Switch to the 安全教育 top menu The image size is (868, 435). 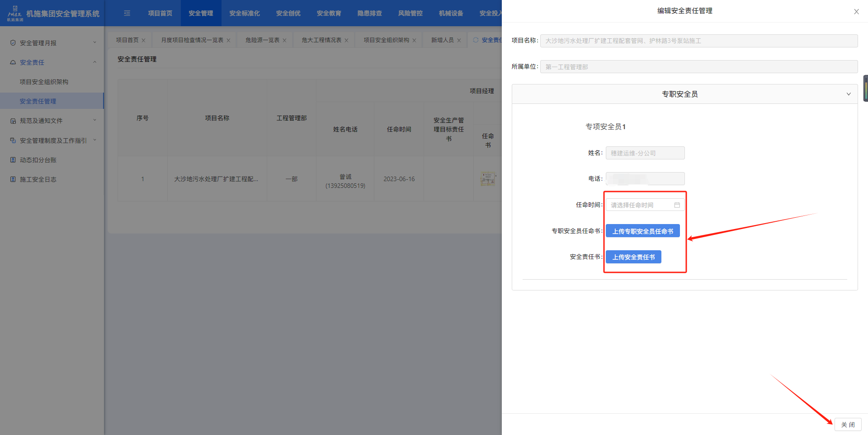click(329, 14)
